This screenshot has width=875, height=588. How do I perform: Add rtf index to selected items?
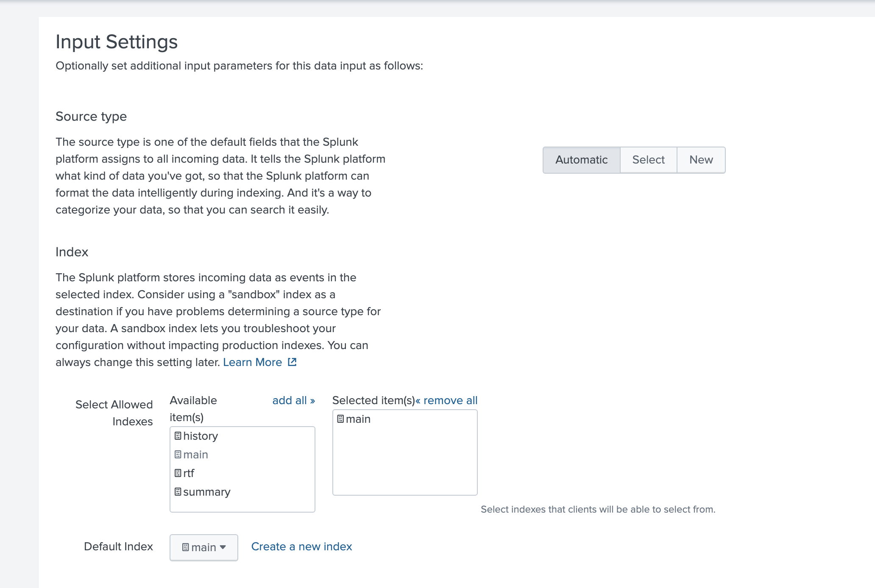point(189,473)
